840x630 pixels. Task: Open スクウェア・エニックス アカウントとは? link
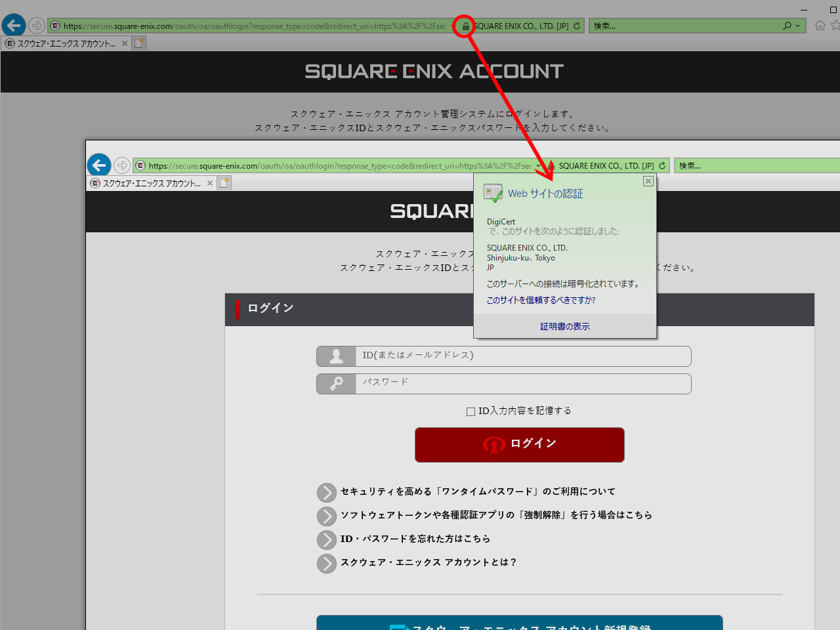[429, 562]
